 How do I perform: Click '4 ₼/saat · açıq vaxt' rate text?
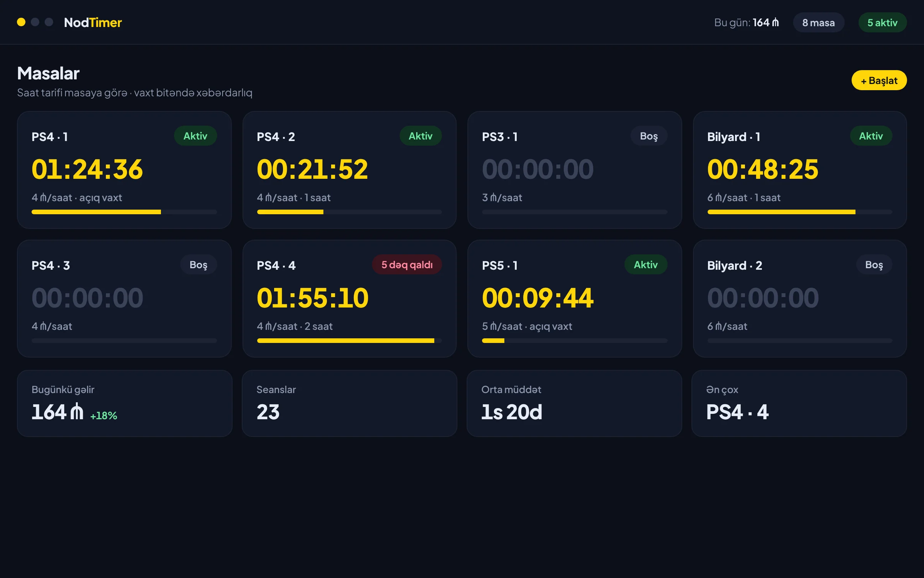click(x=77, y=198)
